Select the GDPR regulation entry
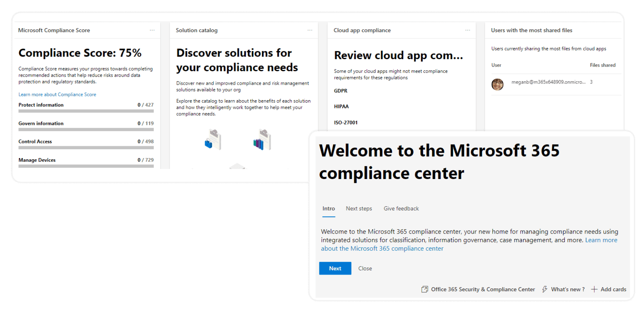The height and width of the screenshot is (319, 644). [340, 91]
